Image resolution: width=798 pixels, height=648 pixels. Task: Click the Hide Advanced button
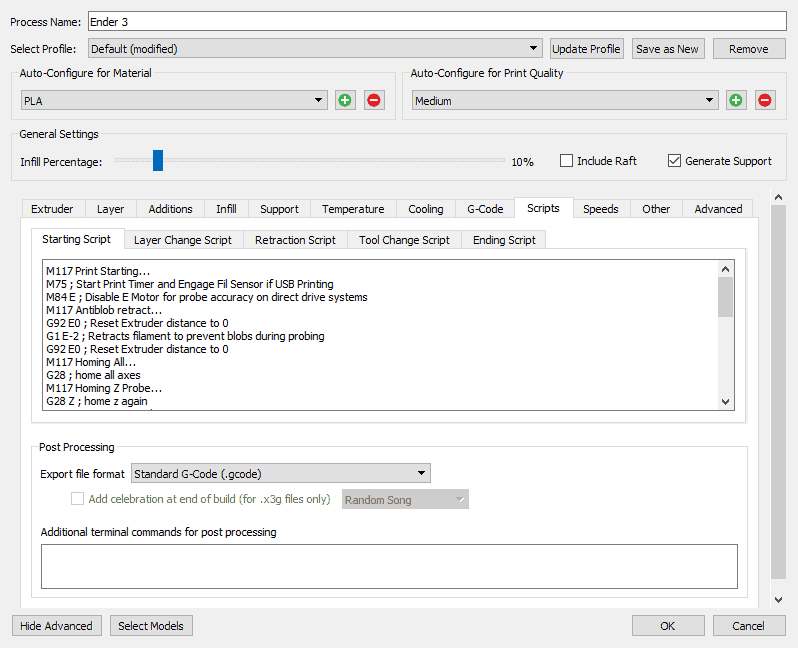tap(56, 626)
